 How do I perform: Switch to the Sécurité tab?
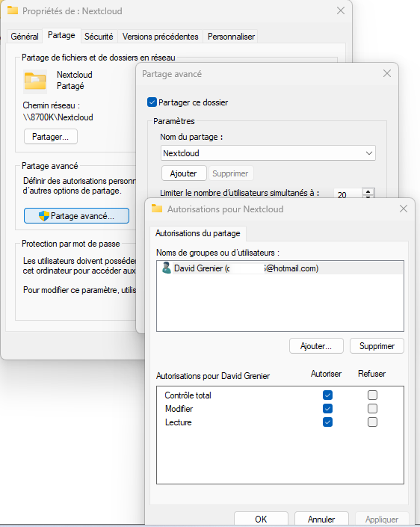tap(99, 37)
